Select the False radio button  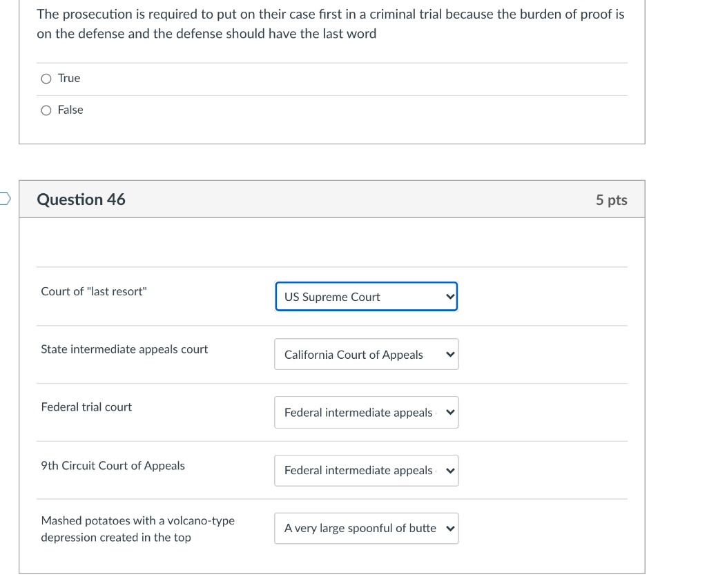(x=46, y=110)
